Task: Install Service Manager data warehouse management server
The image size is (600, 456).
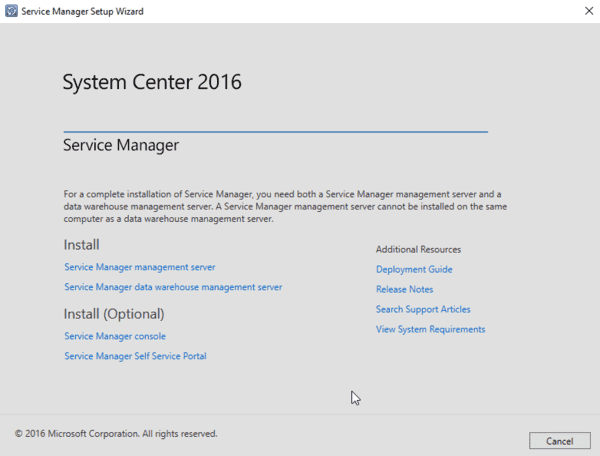Action: pyautogui.click(x=173, y=287)
